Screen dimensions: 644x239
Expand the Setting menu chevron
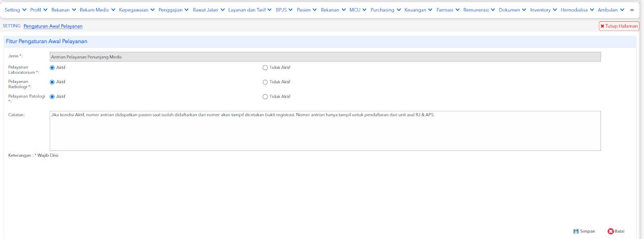(25, 10)
